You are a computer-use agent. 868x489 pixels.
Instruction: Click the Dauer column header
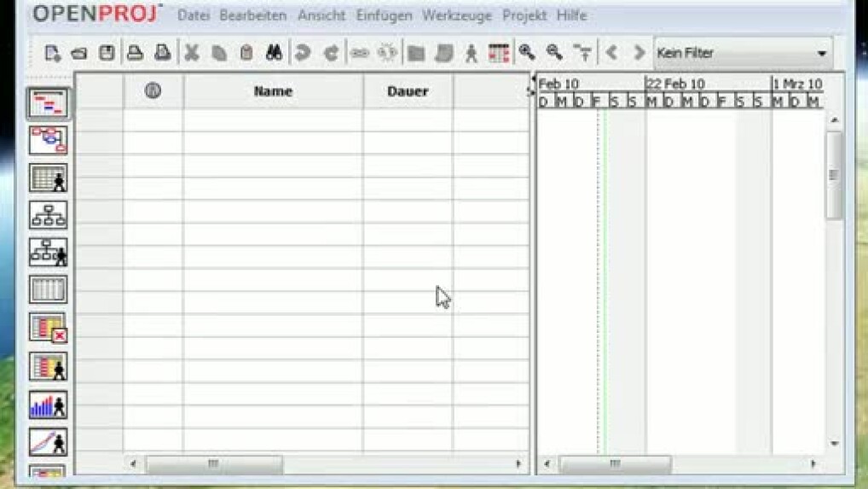[x=408, y=91]
